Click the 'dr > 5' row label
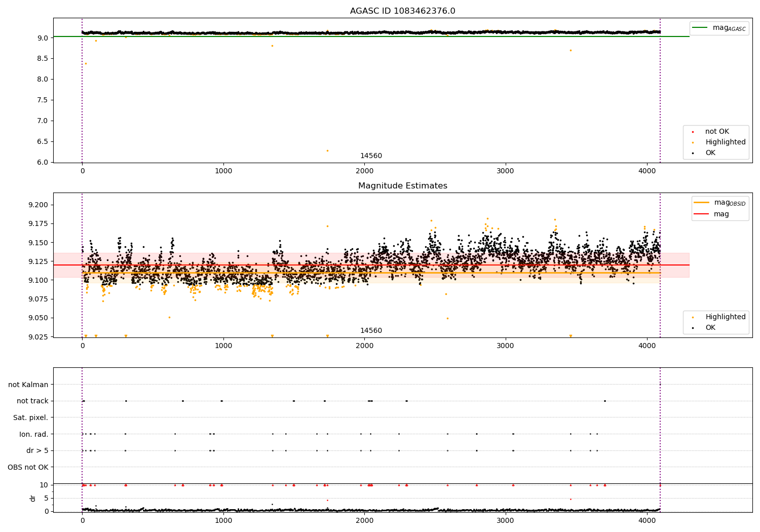The height and width of the screenshot is (532, 760). click(37, 451)
